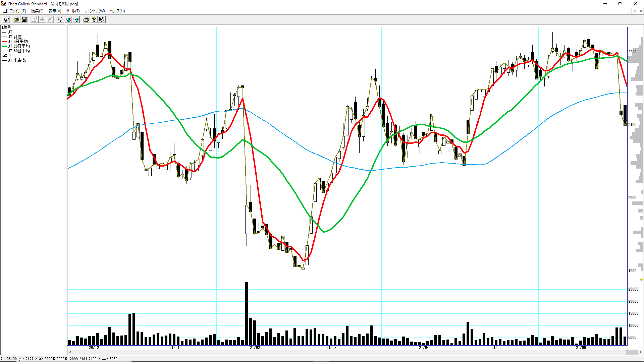Click the context help arrow-question icon
644x362 pixels.
point(102,19)
